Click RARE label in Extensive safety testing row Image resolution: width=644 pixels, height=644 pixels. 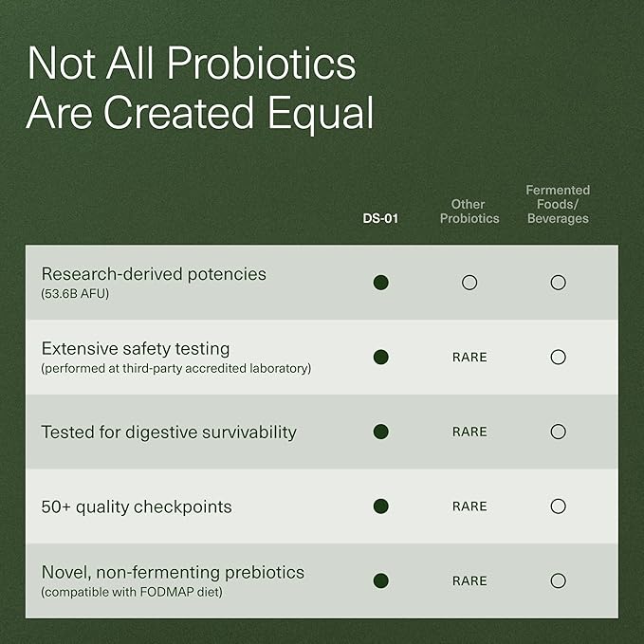pos(469,358)
